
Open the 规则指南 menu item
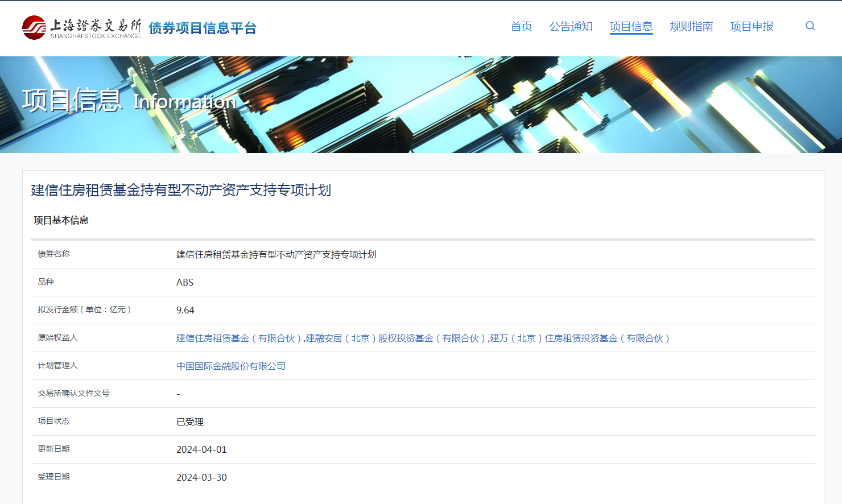(x=691, y=27)
